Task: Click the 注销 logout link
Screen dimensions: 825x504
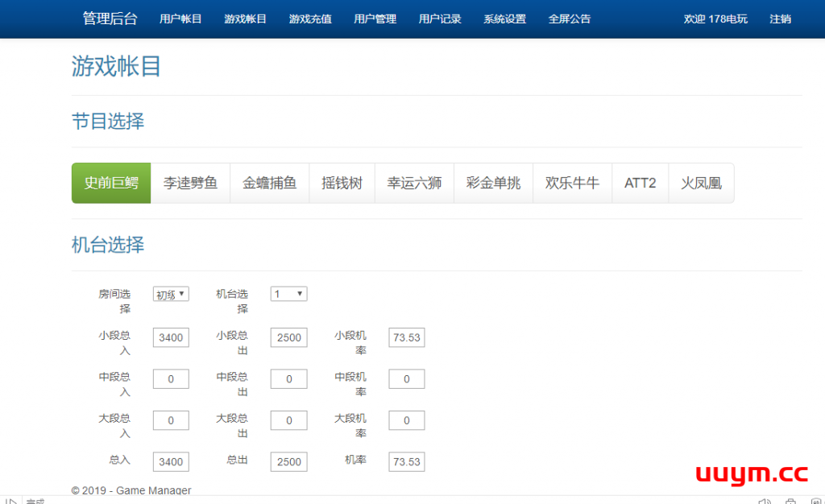Action: (x=780, y=19)
